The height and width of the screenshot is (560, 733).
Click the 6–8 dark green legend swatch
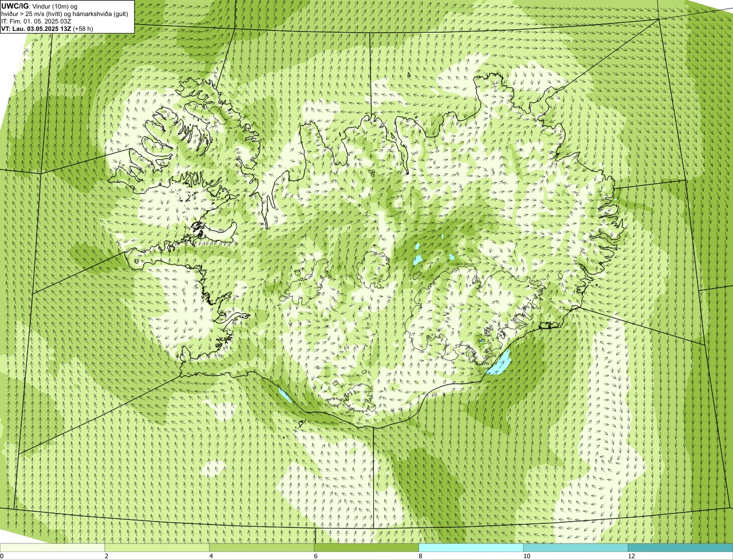coord(367,548)
